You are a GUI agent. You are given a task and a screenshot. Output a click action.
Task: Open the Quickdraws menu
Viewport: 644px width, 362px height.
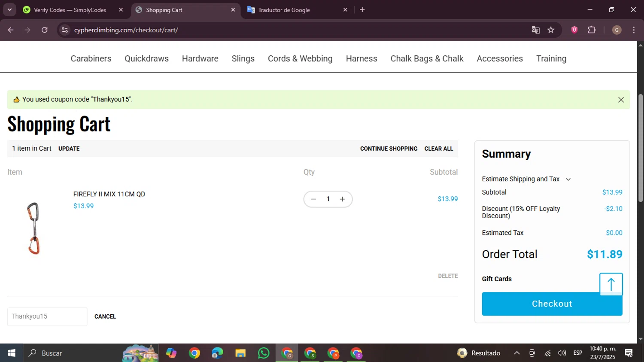click(x=146, y=59)
